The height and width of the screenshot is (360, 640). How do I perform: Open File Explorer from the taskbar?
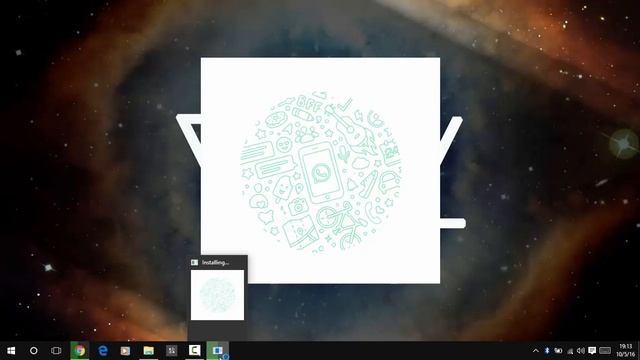[x=149, y=351]
